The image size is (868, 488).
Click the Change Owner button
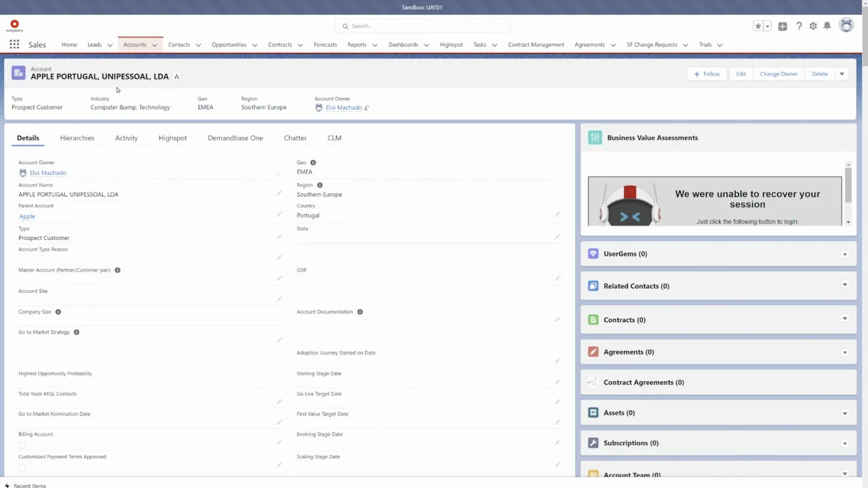(x=778, y=74)
